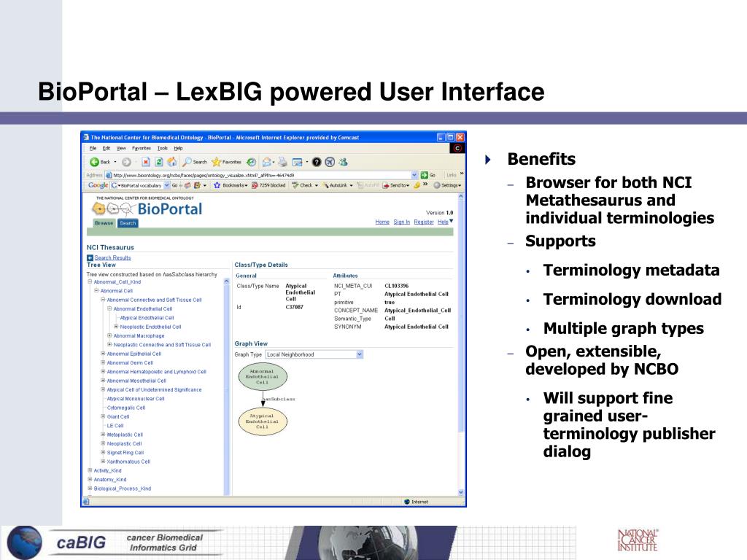The height and width of the screenshot is (560, 747).
Task: Select Atypical Mononuclear Cell in tree
Action: tap(136, 399)
